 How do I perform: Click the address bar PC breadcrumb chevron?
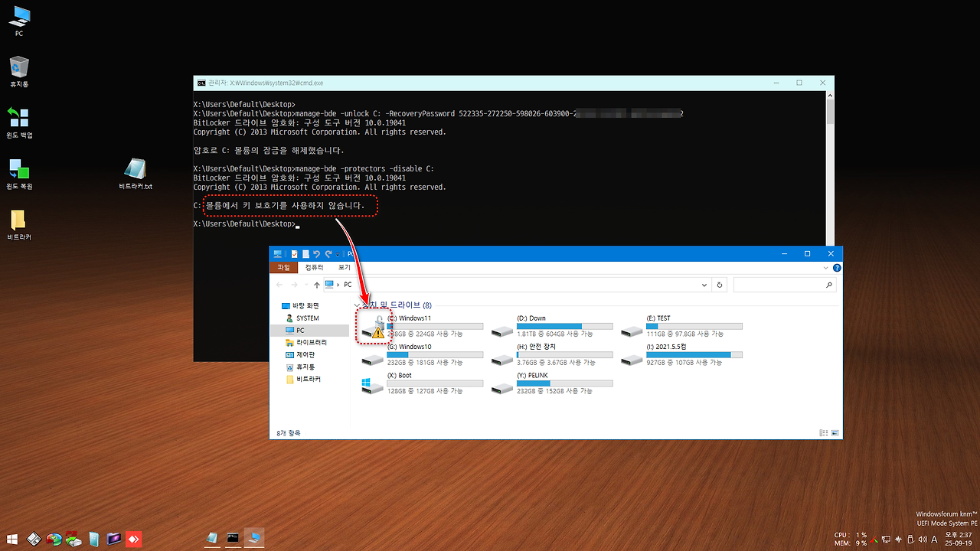[338, 285]
